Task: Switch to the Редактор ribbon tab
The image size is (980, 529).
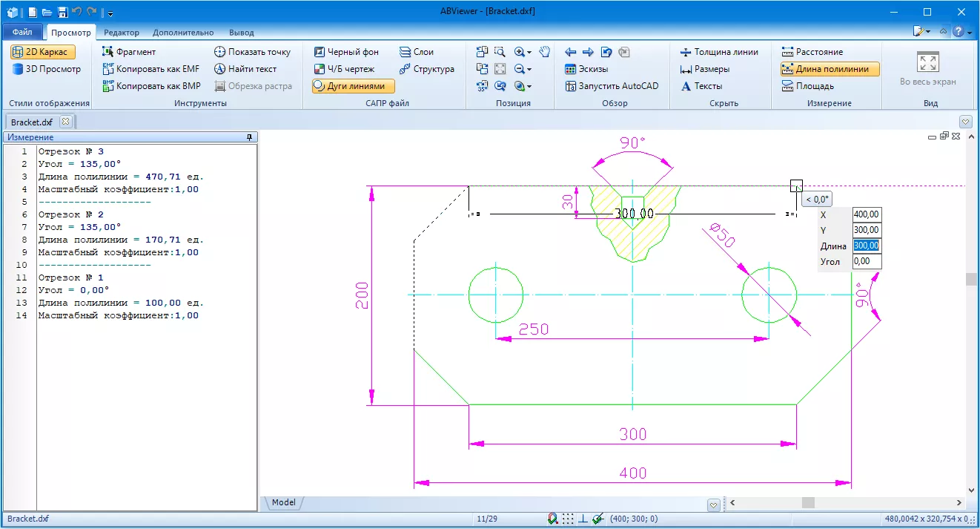Action: 121,32
